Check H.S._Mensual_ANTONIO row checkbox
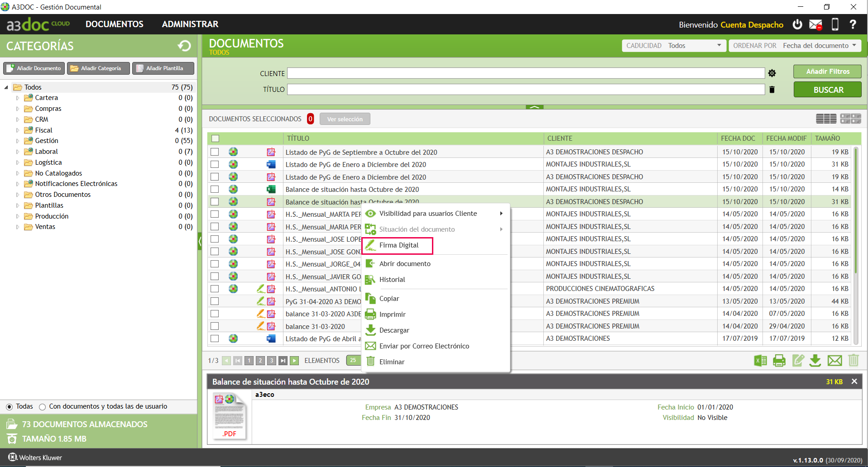Viewport: 868px width, 467px height. tap(215, 289)
